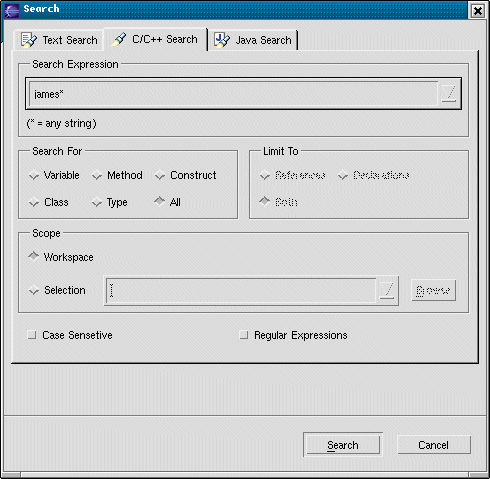The image size is (490, 479).
Task: Select the Type radio button
Action: pyautogui.click(x=97, y=202)
